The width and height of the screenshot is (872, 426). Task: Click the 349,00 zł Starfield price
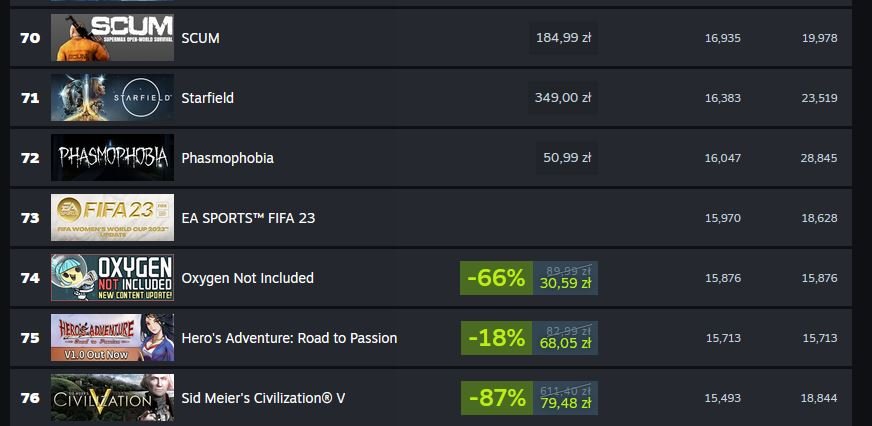click(563, 98)
